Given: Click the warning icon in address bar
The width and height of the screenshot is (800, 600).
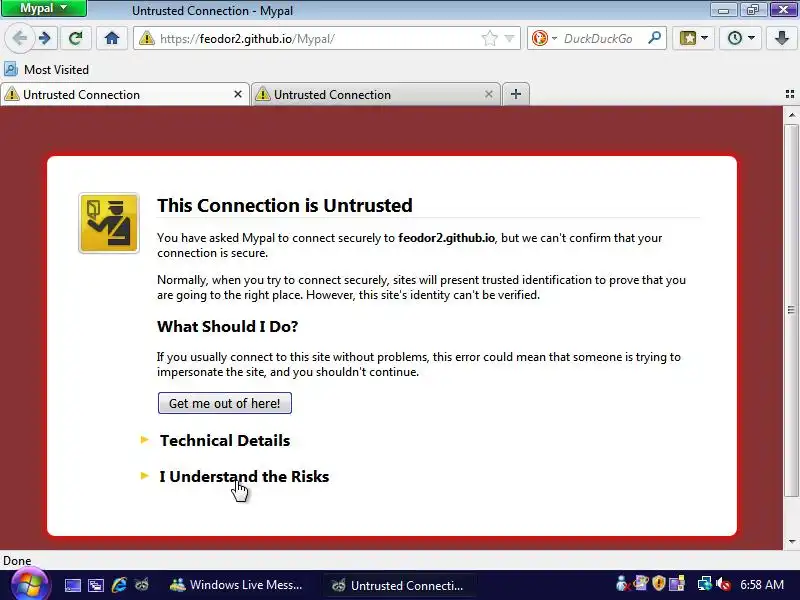Looking at the screenshot, I should 146,38.
